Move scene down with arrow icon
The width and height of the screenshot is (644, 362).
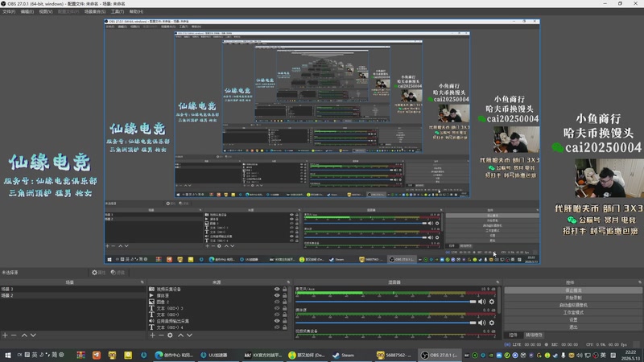click(x=33, y=335)
